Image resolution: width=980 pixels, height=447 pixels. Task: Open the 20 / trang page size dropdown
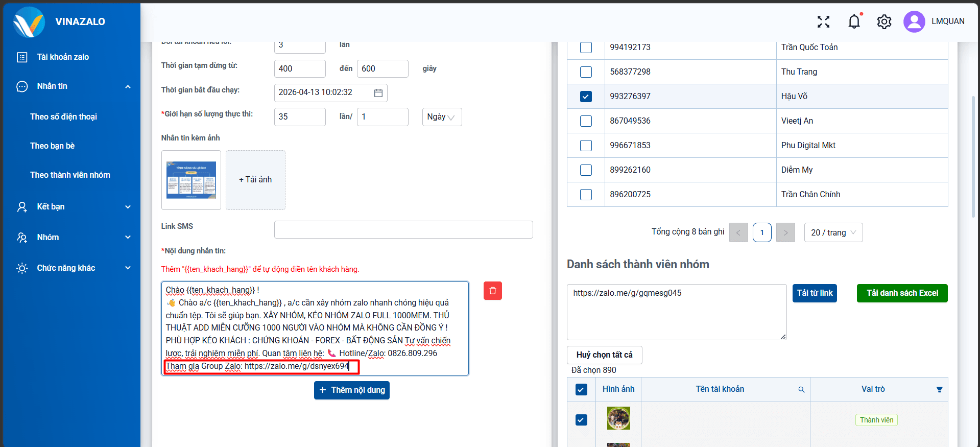pyautogui.click(x=833, y=232)
